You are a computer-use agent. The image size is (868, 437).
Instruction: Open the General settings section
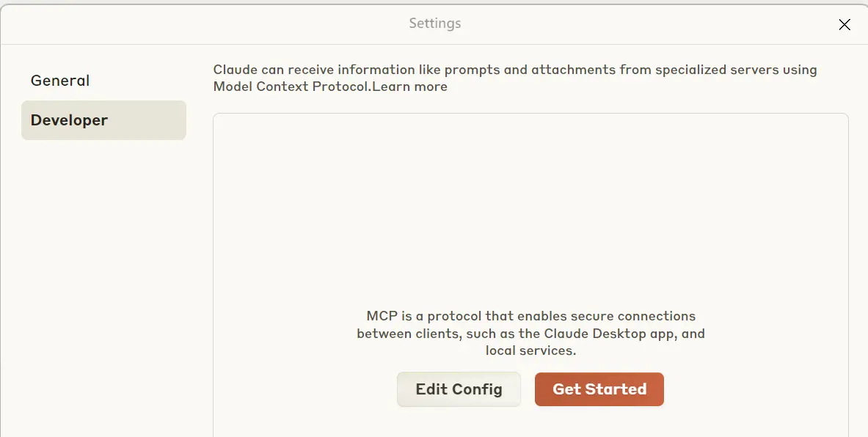[x=60, y=81]
